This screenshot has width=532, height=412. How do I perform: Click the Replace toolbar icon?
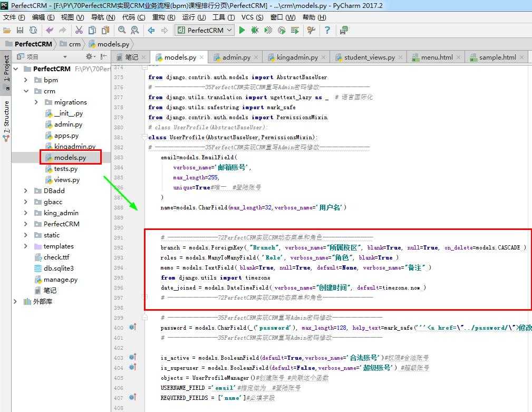[x=134, y=31]
